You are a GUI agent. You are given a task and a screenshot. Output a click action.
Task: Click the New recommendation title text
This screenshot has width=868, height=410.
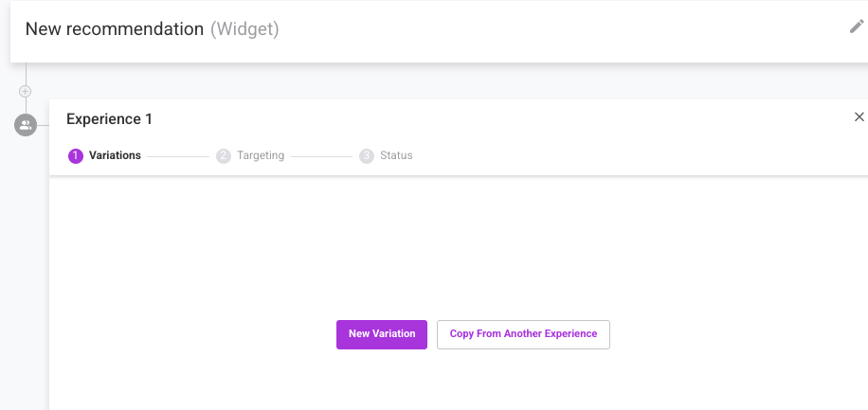tap(115, 28)
